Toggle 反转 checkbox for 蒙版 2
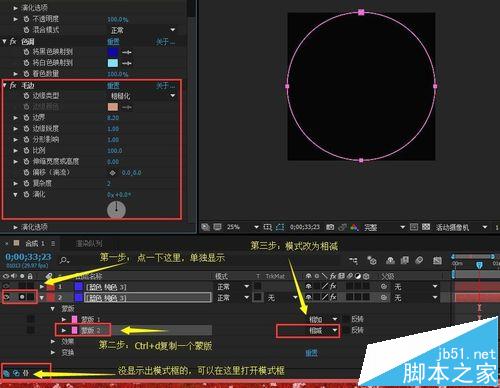500x388 pixels. pos(346,330)
